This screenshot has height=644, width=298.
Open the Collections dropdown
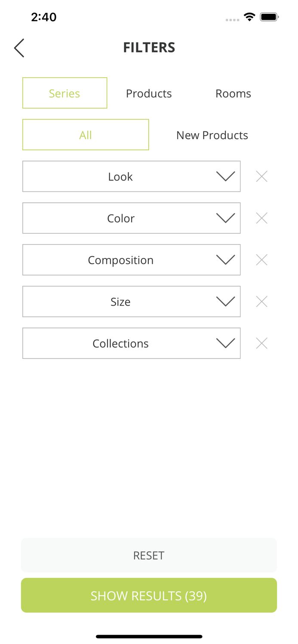[x=131, y=343]
